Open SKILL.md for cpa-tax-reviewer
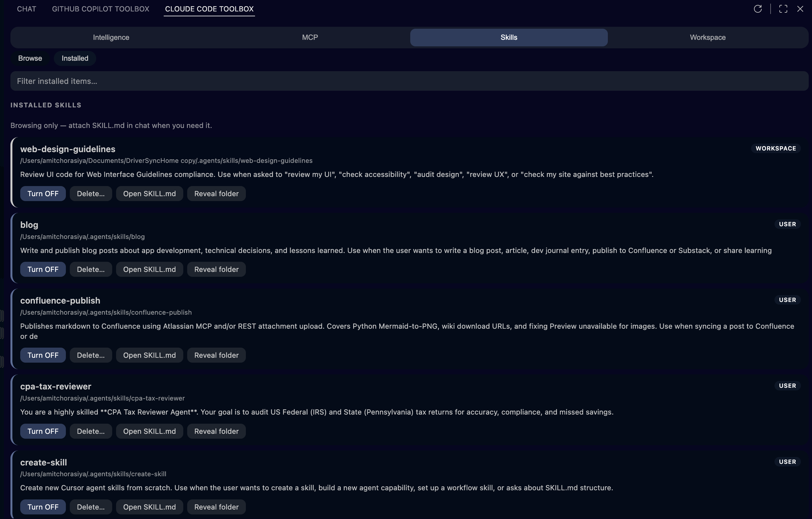The image size is (812, 519). (x=149, y=431)
